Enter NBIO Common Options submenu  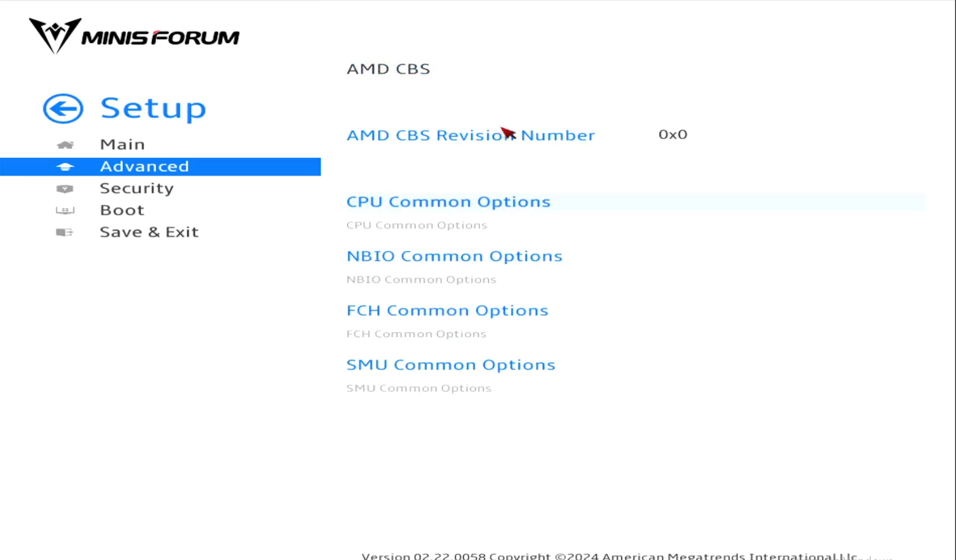tap(454, 256)
